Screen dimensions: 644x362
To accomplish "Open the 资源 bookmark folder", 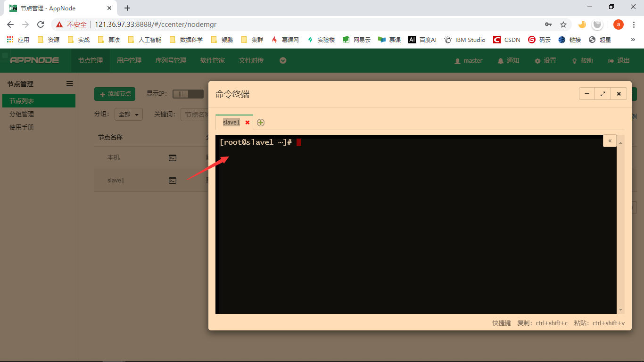I will pyautogui.click(x=49, y=40).
